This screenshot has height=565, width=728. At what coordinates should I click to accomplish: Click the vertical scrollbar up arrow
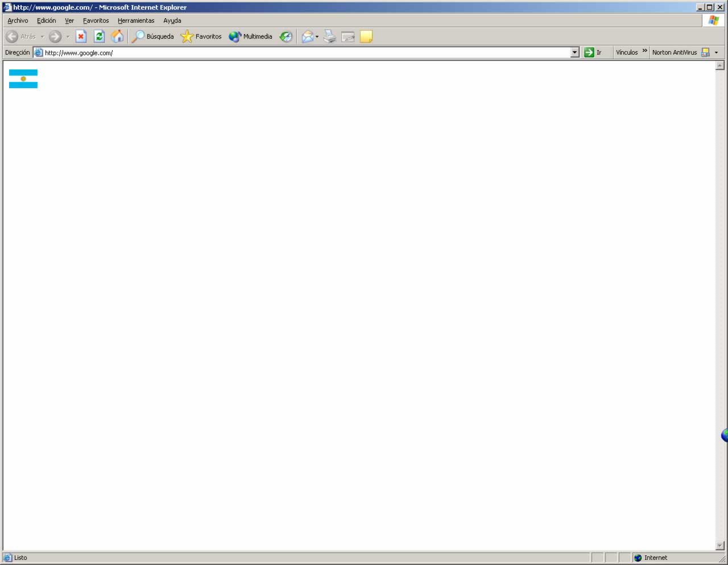click(720, 65)
